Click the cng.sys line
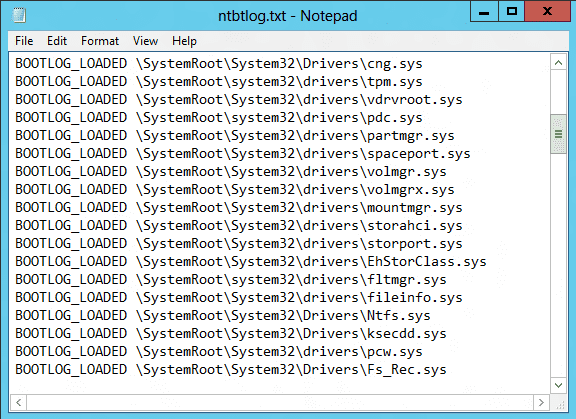 click(219, 64)
